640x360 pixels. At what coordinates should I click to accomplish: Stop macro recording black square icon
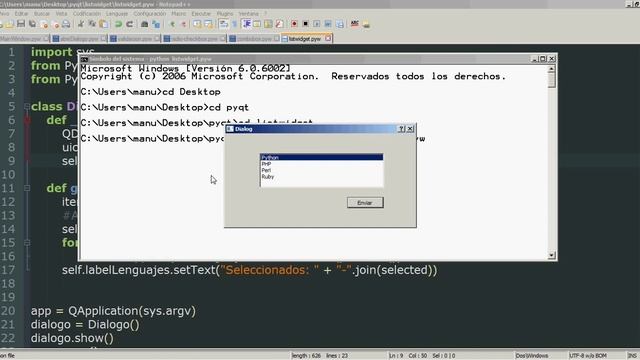tap(305, 24)
